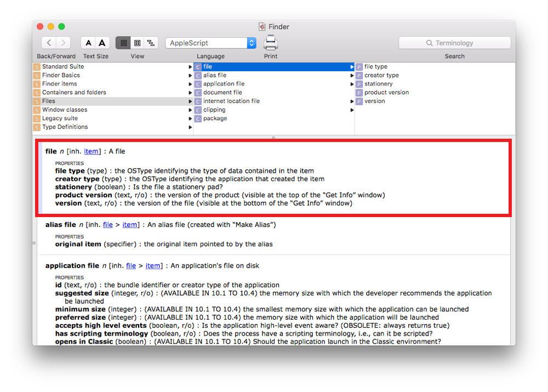548x392 pixels.
Task: Click the suite icon beside Legacy suite
Action: click(37, 118)
